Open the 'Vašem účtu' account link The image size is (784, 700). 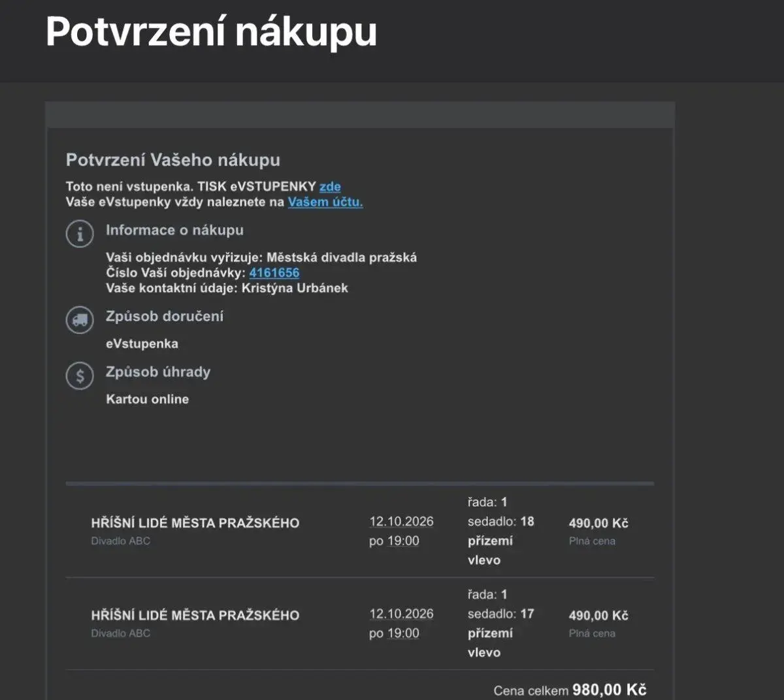pyautogui.click(x=325, y=202)
